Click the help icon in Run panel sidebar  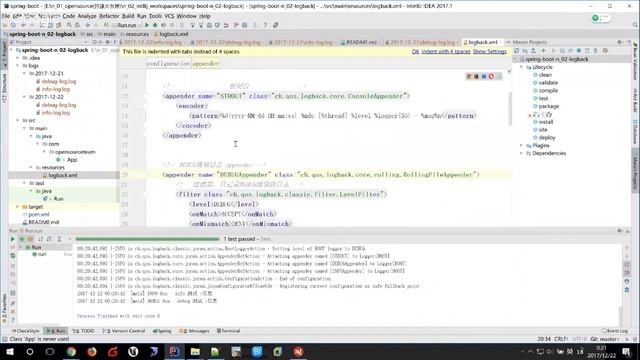(13, 320)
